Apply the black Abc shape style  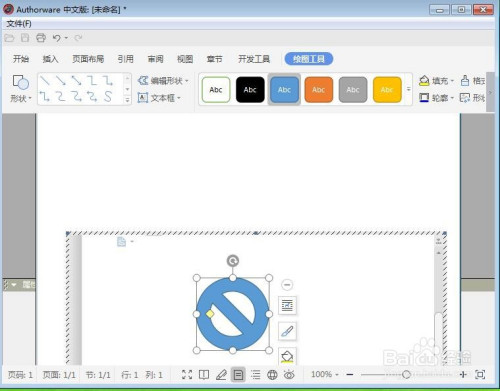pos(250,90)
